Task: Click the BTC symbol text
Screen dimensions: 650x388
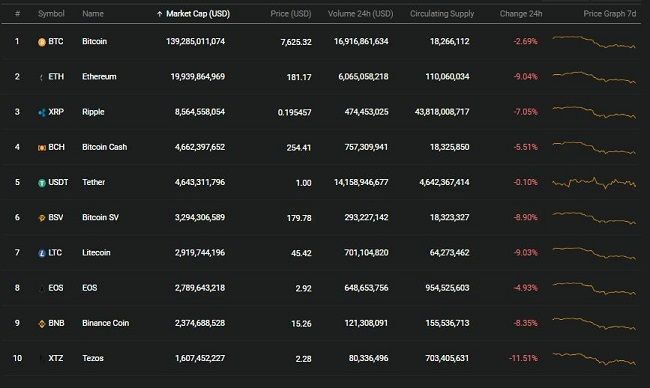Action: [x=56, y=41]
